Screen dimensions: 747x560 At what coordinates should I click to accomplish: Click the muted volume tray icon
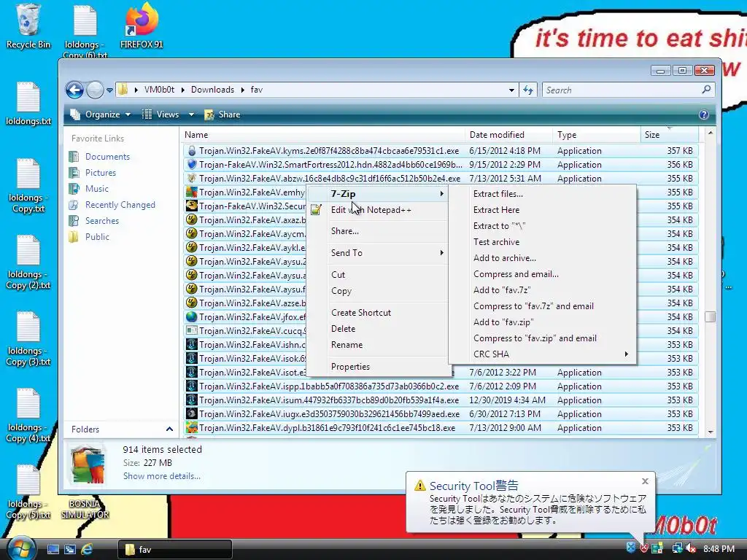(x=692, y=548)
